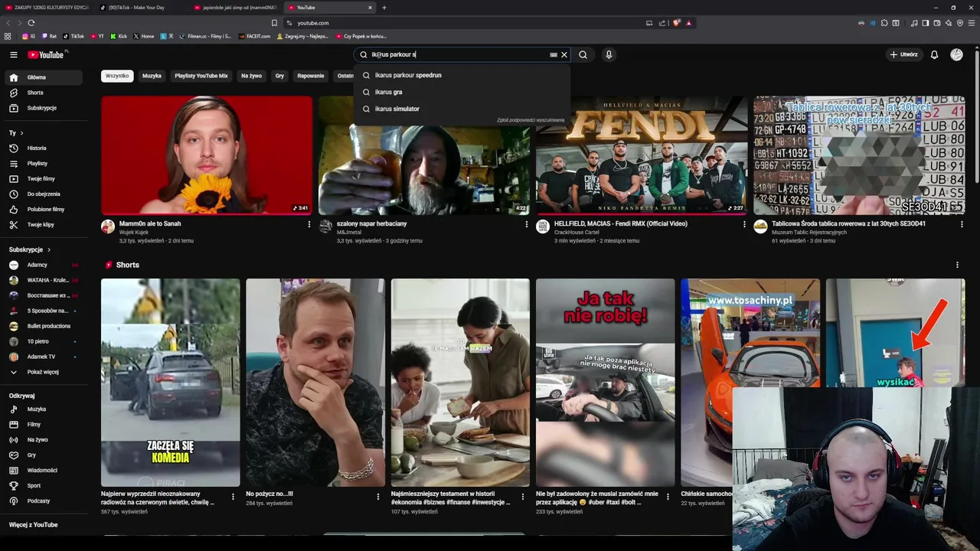Open Twoje filmy in the sidebar
Image resolution: width=980 pixels, height=551 pixels.
(44, 178)
